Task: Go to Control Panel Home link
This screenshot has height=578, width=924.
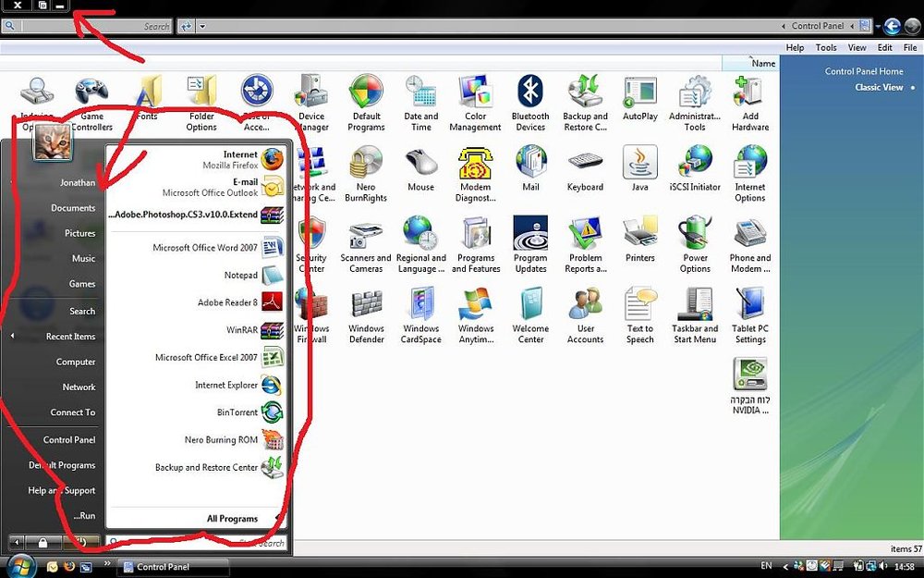Action: coord(864,71)
